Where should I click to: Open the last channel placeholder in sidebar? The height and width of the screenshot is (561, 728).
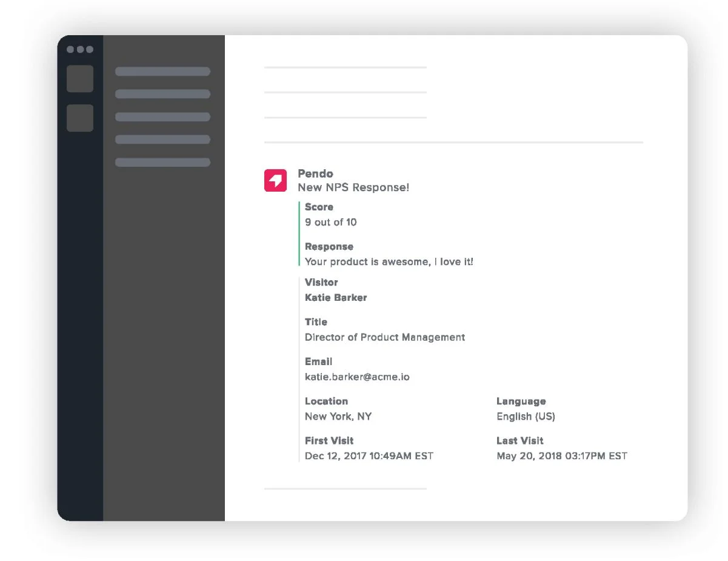[x=162, y=163]
